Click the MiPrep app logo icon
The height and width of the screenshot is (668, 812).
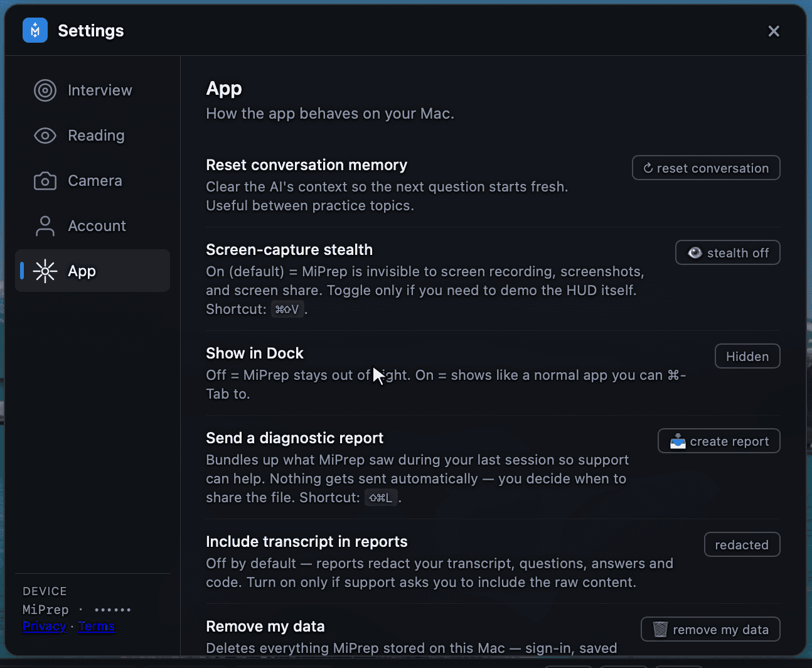coord(35,30)
